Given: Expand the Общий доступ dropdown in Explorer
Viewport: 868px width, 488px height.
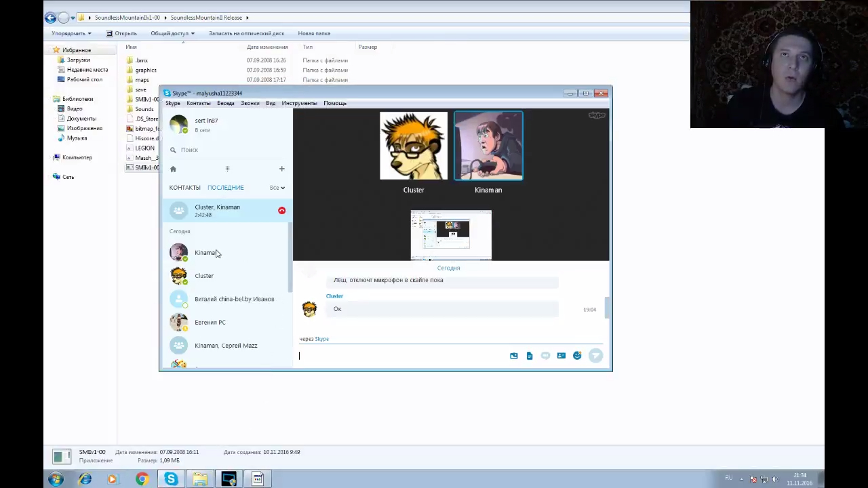Looking at the screenshot, I should [172, 33].
